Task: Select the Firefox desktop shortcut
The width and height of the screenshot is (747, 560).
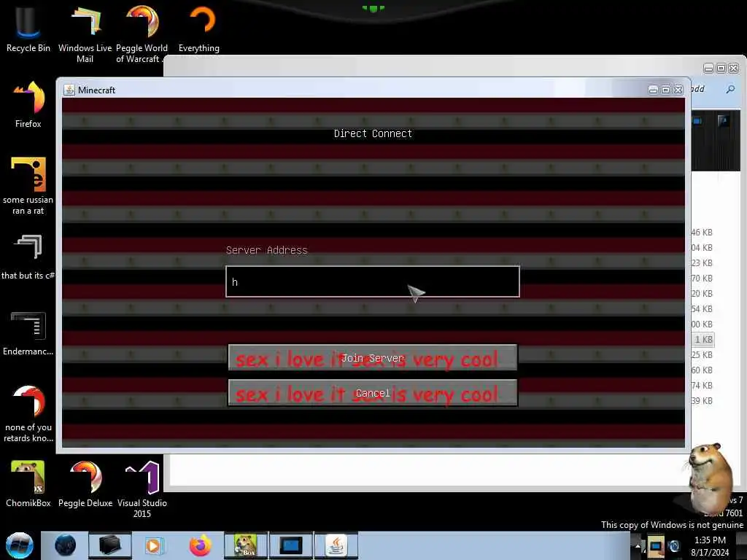Action: [28, 104]
